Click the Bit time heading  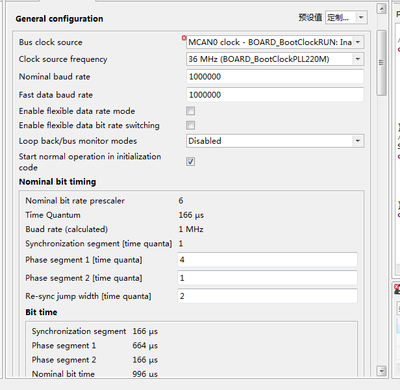tap(41, 312)
